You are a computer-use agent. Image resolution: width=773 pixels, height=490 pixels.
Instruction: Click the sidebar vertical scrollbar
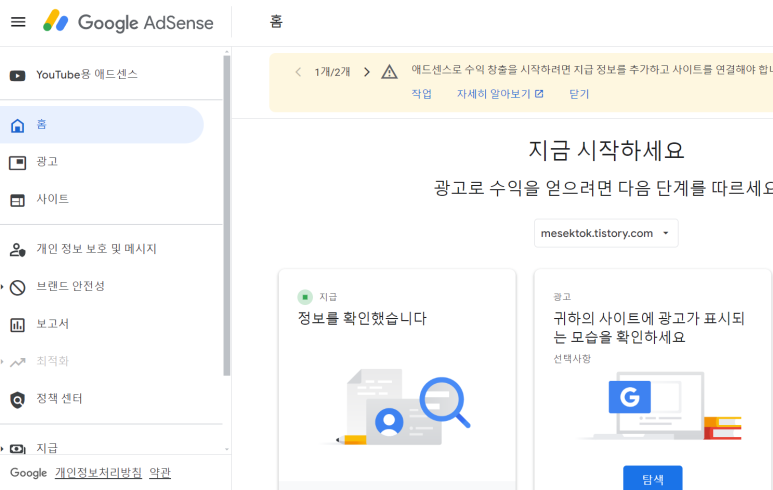tap(227, 215)
